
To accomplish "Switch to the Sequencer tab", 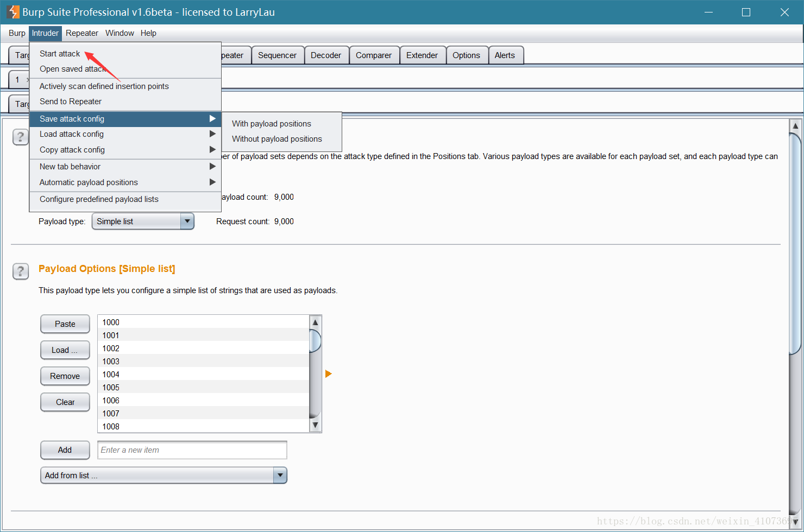I will (x=277, y=55).
